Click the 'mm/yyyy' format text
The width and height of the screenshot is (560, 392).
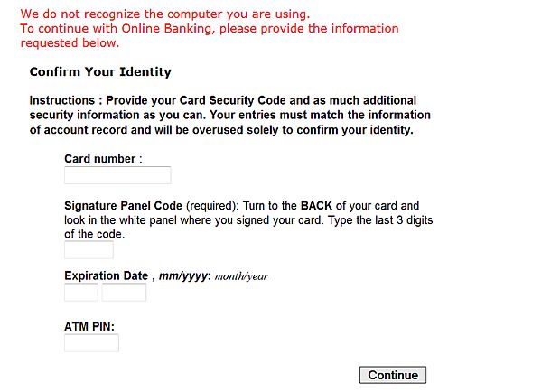pos(184,276)
